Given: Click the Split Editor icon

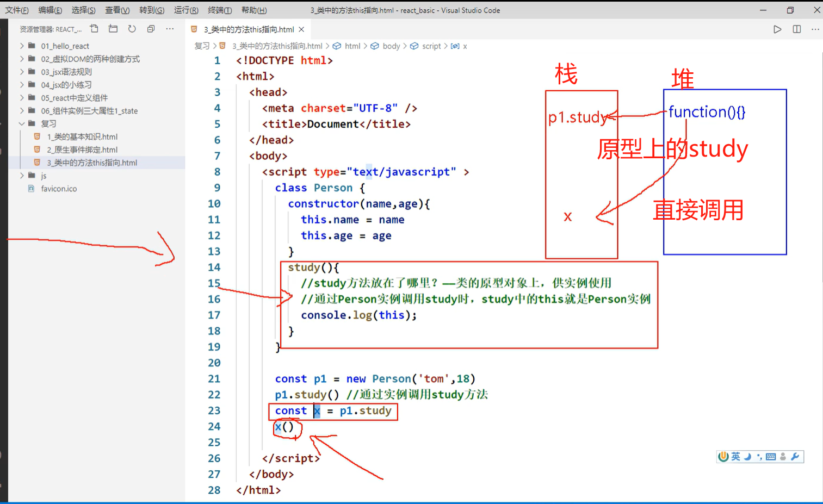Looking at the screenshot, I should 796,29.
